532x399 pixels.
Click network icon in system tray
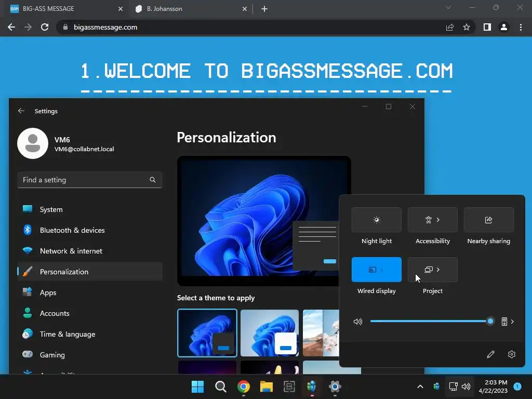[453, 387]
